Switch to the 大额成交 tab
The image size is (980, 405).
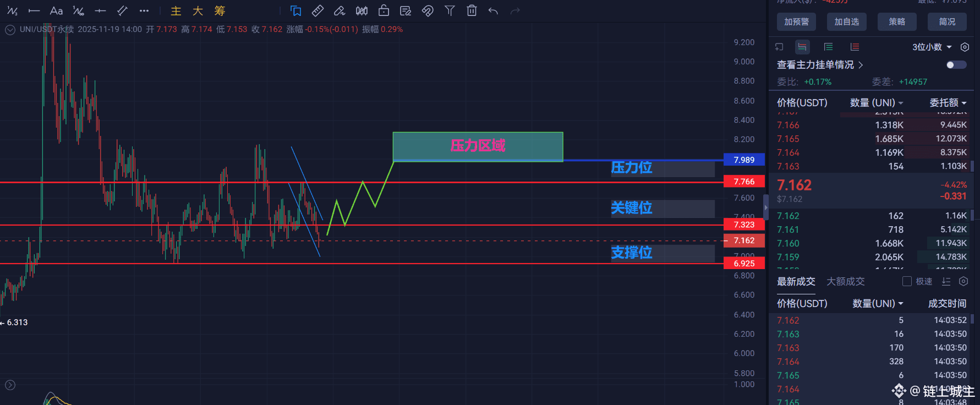pos(845,282)
